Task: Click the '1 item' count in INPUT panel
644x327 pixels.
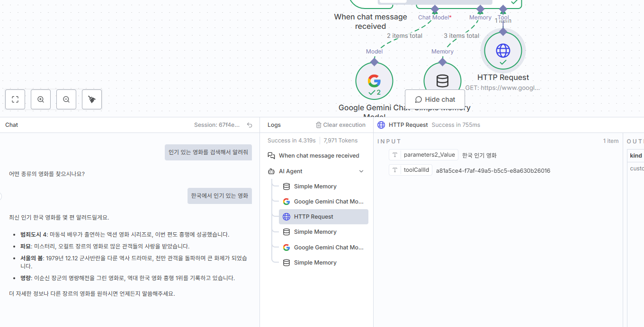Action: (x=611, y=141)
